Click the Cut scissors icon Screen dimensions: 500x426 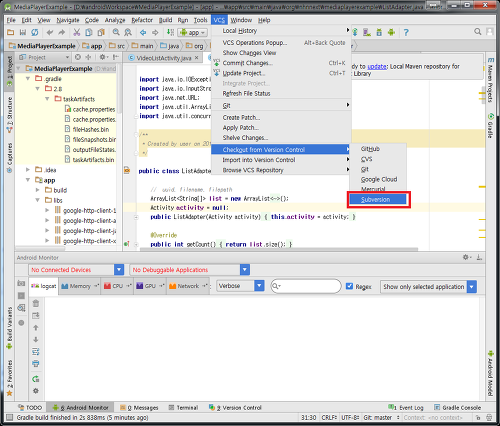(77, 32)
